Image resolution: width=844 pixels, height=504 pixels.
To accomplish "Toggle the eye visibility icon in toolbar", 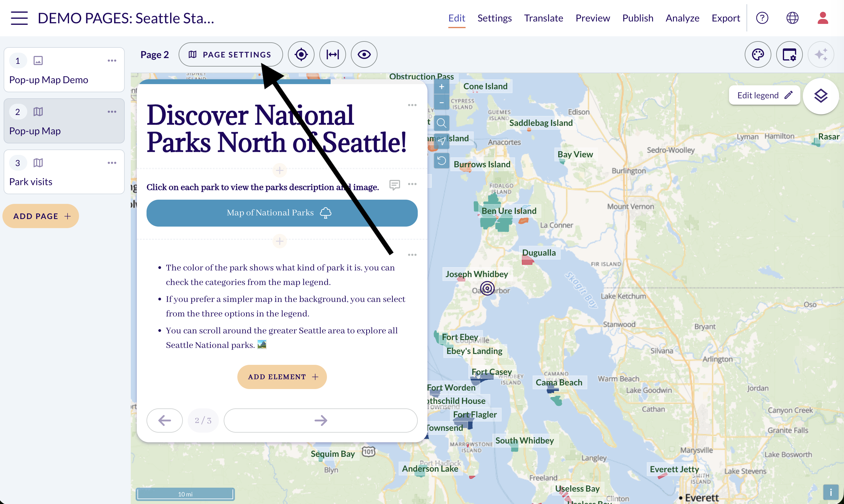I will (364, 55).
